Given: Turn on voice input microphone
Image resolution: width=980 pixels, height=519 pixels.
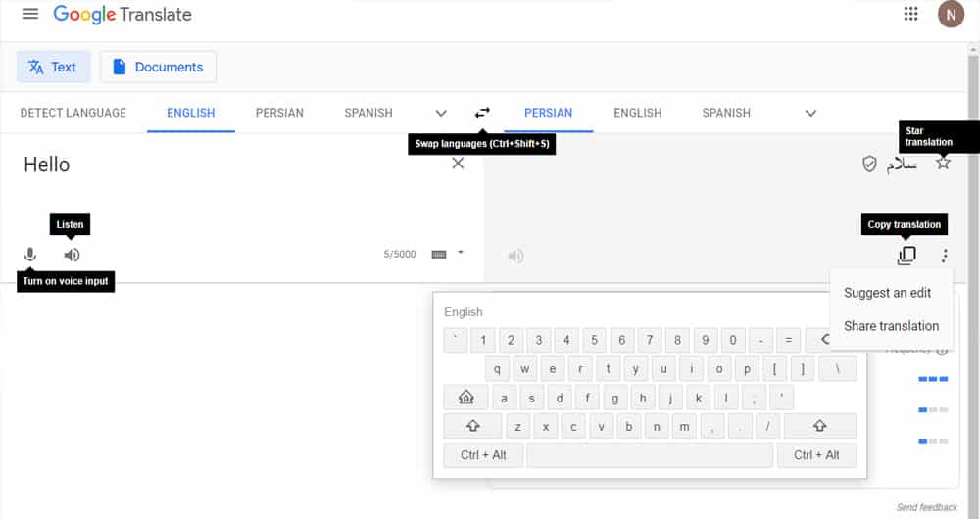Looking at the screenshot, I should (x=30, y=255).
